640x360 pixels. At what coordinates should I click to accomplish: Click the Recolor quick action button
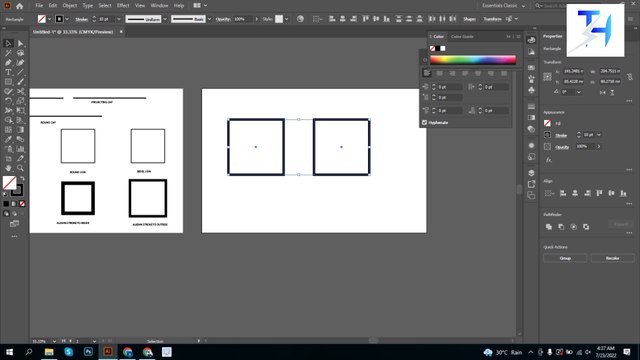point(612,258)
